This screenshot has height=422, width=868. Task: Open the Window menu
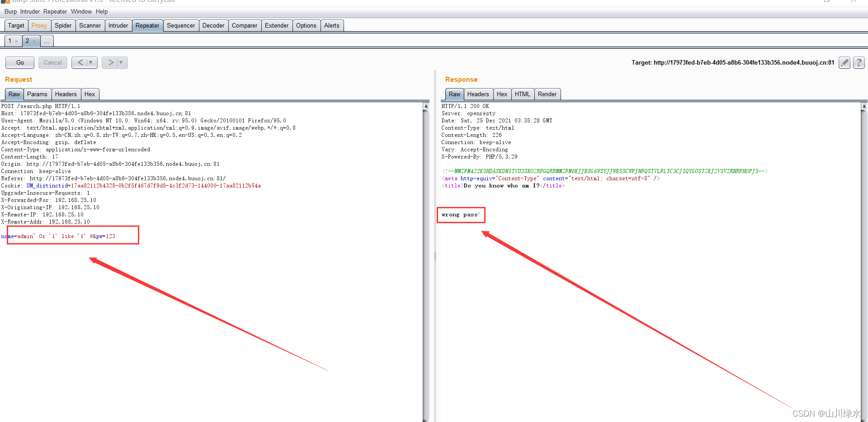pyautogui.click(x=81, y=11)
